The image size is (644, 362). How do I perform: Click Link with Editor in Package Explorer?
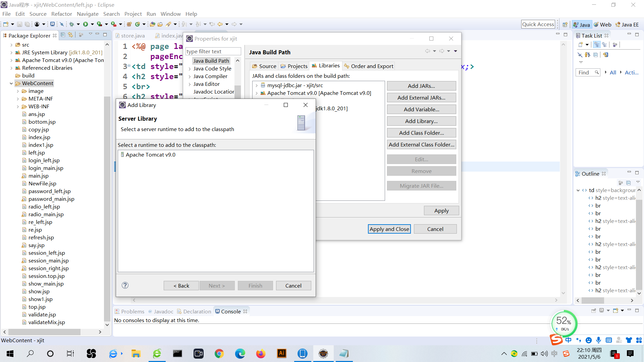pyautogui.click(x=70, y=35)
